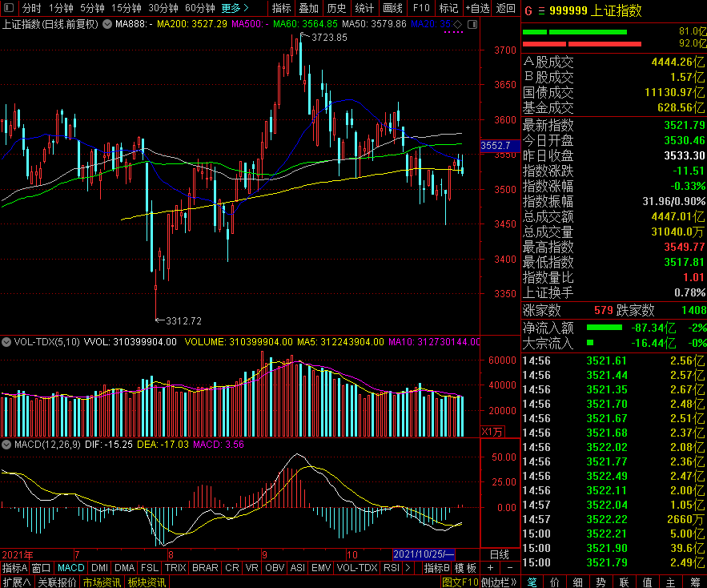Open the MACD(12,26,9) indicator dropdown arrow
707x588 pixels.
6,443
